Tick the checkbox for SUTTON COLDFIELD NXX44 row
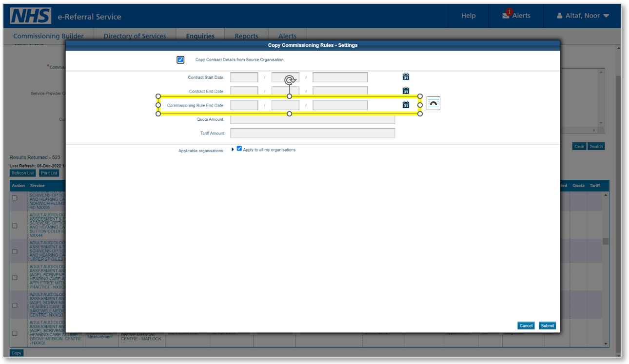The height and width of the screenshot is (364, 629). (15, 226)
